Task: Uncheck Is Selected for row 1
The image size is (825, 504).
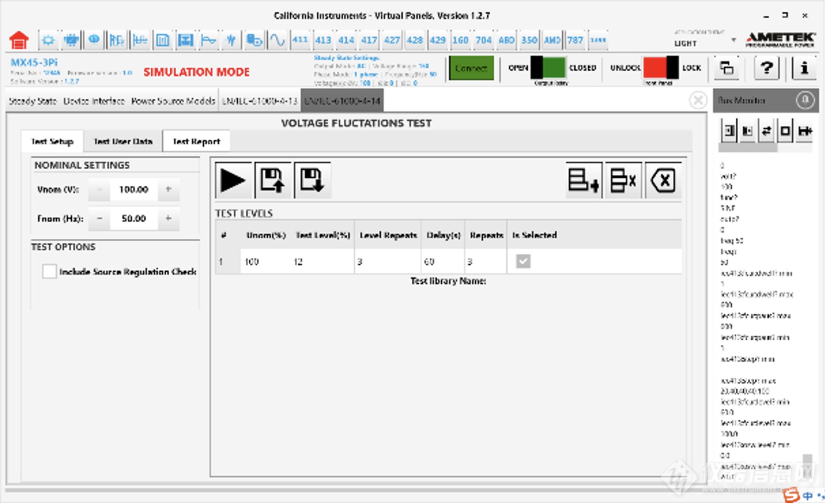Action: coord(523,261)
